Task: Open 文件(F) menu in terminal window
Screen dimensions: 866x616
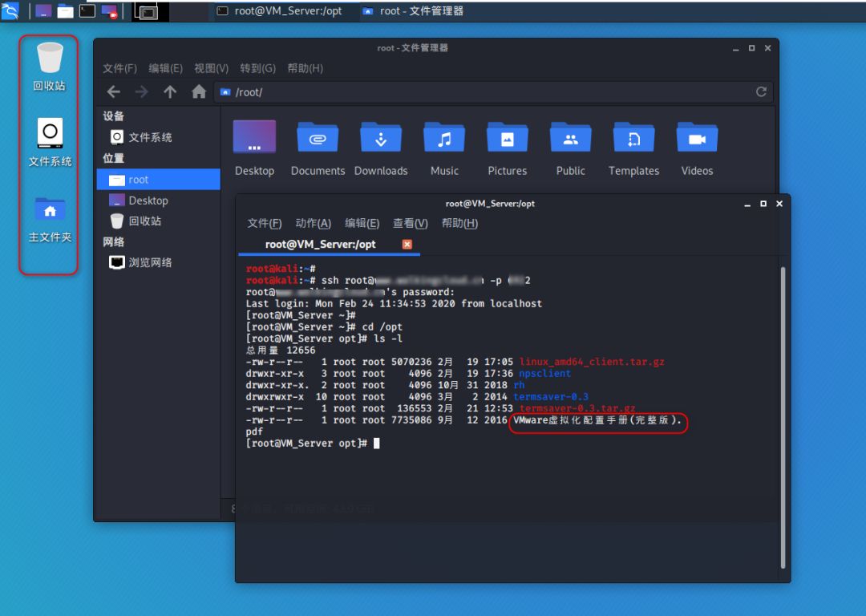Action: [x=265, y=223]
